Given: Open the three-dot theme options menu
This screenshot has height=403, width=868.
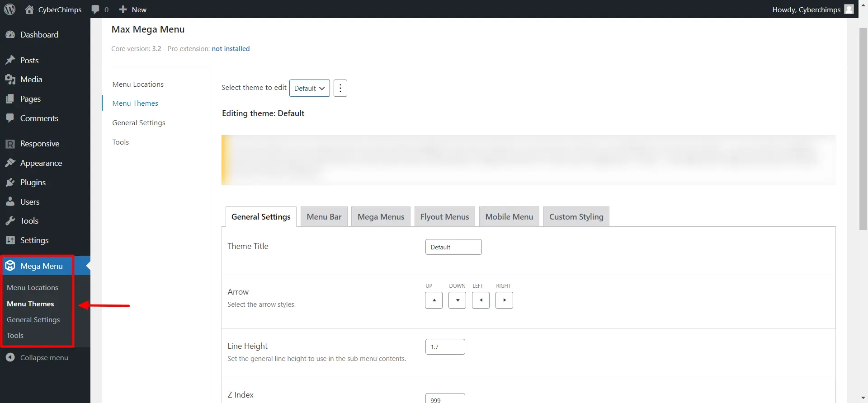Looking at the screenshot, I should [340, 88].
